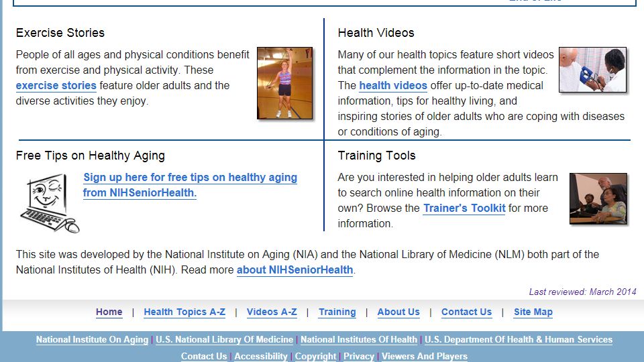Viewport: 644px width, 362px height.
Task: Click the Health Videos heading
Action: [376, 33]
